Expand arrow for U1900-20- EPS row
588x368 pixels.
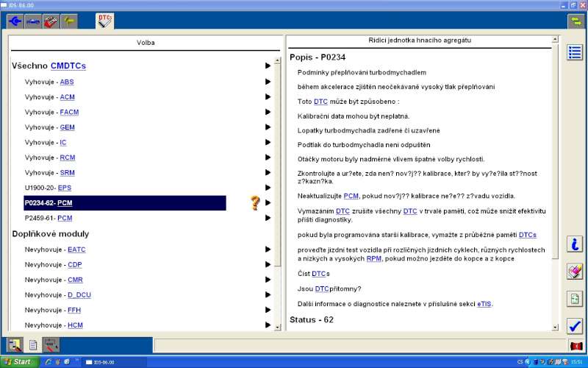coord(268,188)
